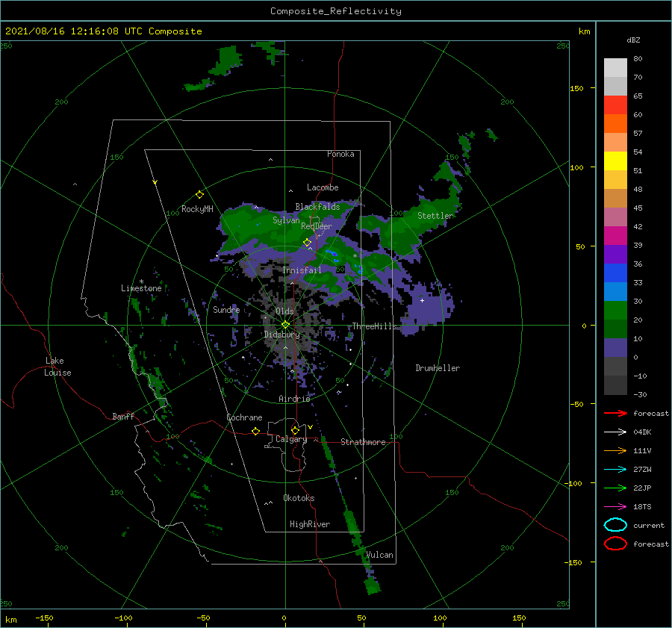Click the red forecast arrow legend icon
Image resolution: width=672 pixels, height=628 pixels.
pyautogui.click(x=615, y=413)
